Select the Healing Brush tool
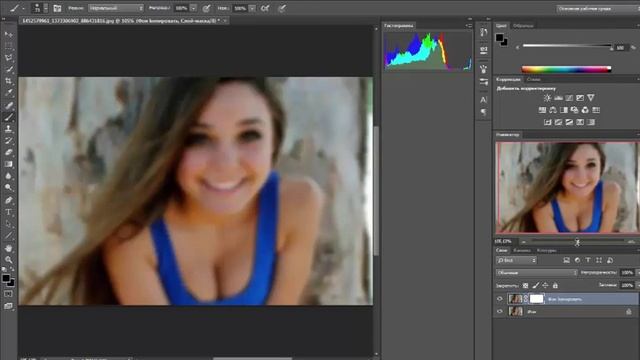This screenshot has height=360, width=640. pyautogui.click(x=9, y=105)
